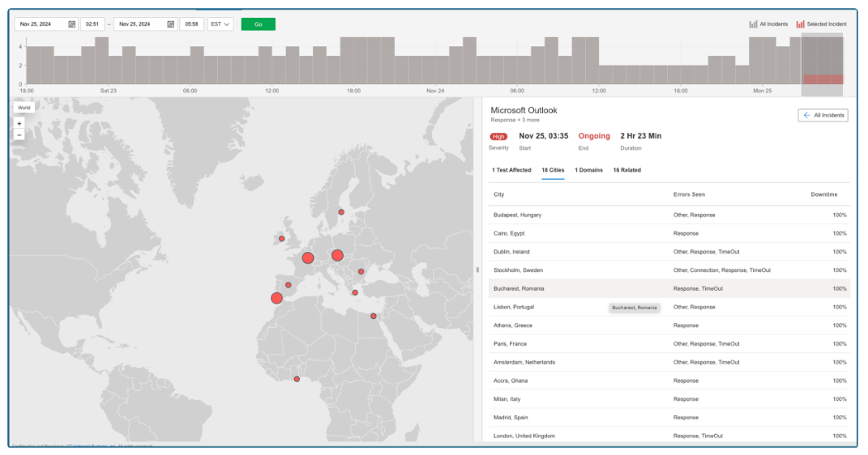The image size is (868, 455).
Task: Click the High severity badge
Action: coord(498,137)
